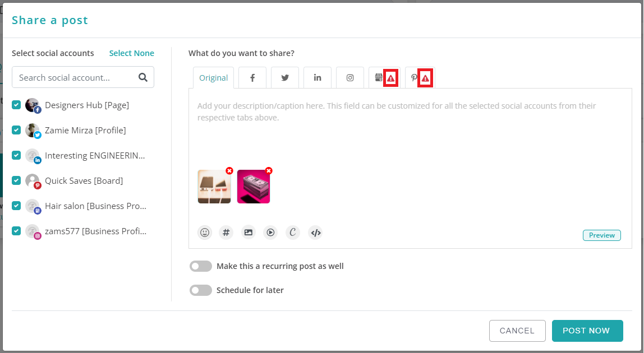This screenshot has height=353, width=644.
Task: Uncheck Designers Hub [Page] account
Action: (x=16, y=105)
